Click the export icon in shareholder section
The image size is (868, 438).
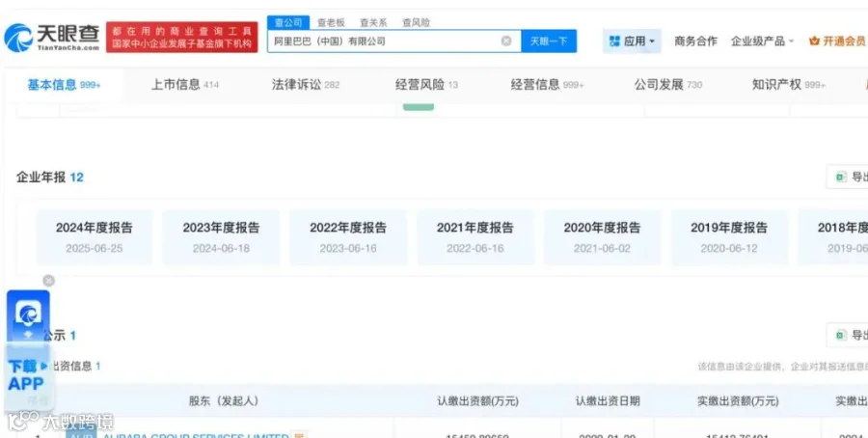[841, 335]
